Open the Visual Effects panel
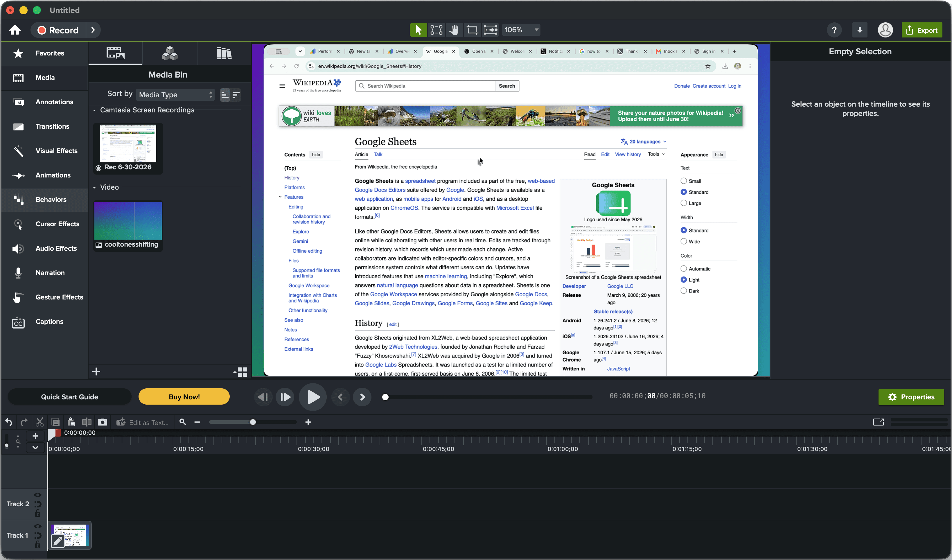 pyautogui.click(x=44, y=151)
